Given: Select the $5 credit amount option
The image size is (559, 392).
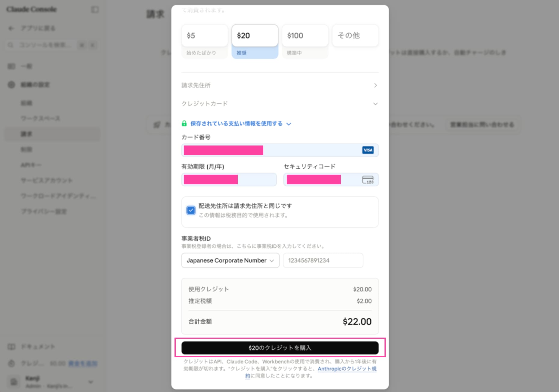Looking at the screenshot, I should pyautogui.click(x=205, y=35).
